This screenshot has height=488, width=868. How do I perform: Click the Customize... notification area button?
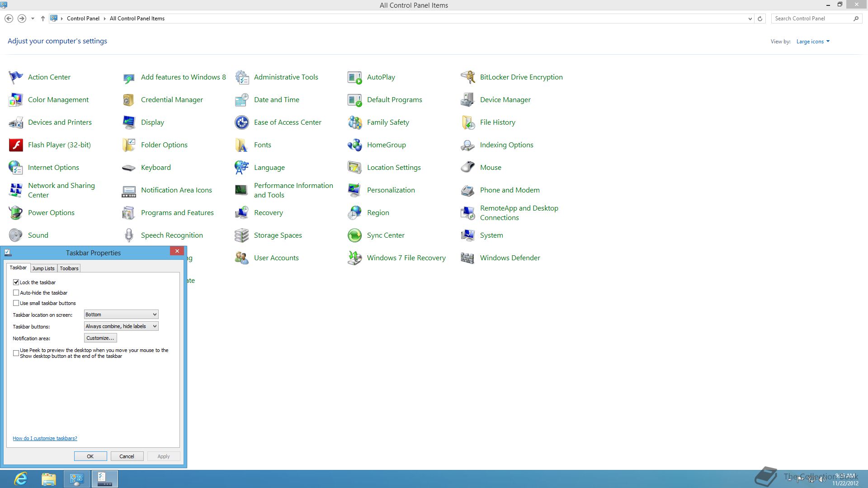pos(100,338)
